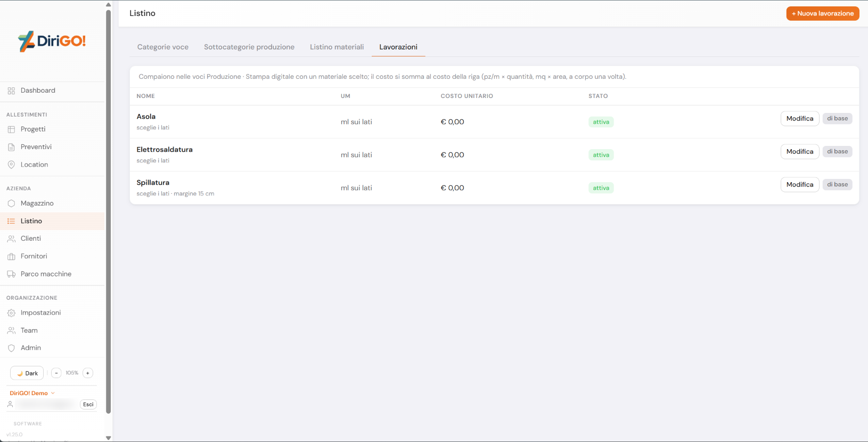The width and height of the screenshot is (868, 442).
Task: Click the sidebar scroll down arrow
Action: tap(109, 438)
